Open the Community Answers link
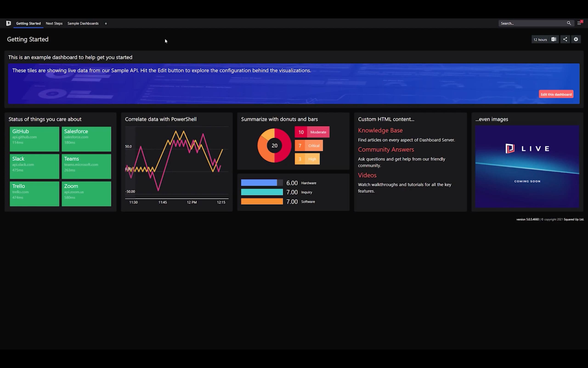 pos(386,149)
